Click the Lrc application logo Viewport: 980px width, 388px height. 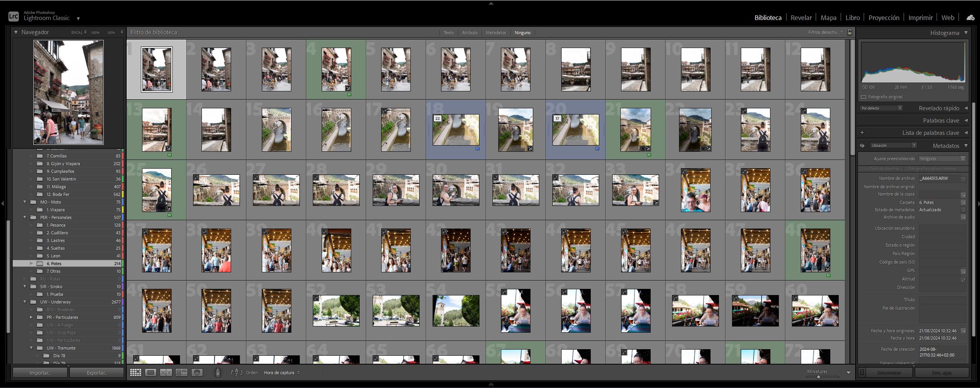13,16
